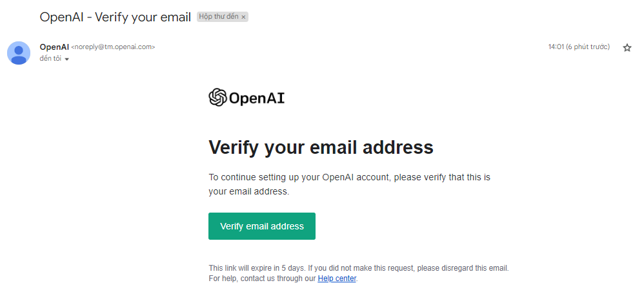Screen dimensions: 644x305
Task: Click the OpenAI swirl logo icon
Action: 217,98
